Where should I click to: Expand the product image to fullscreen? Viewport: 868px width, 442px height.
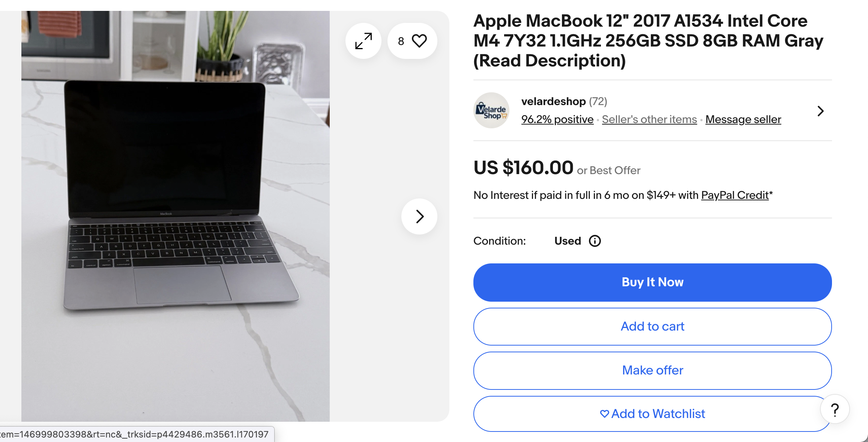[363, 41]
